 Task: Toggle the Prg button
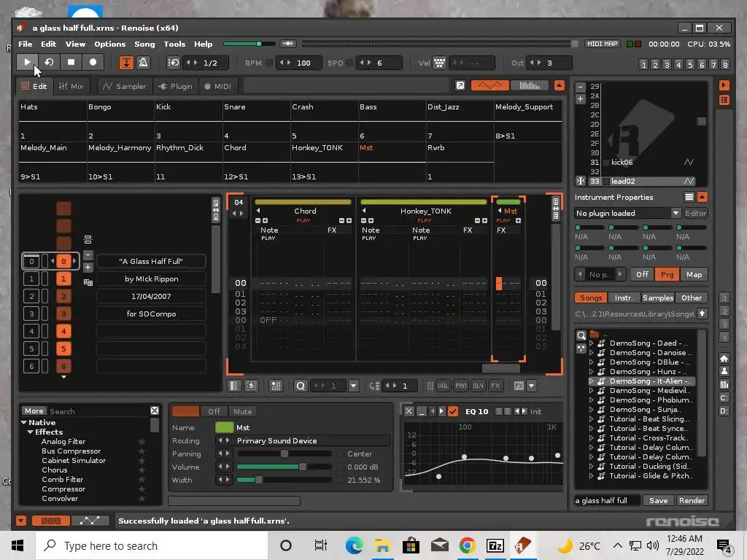(x=667, y=274)
